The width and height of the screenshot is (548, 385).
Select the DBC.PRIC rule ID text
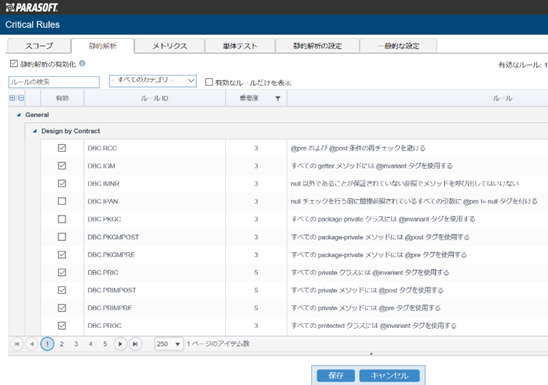coord(103,273)
